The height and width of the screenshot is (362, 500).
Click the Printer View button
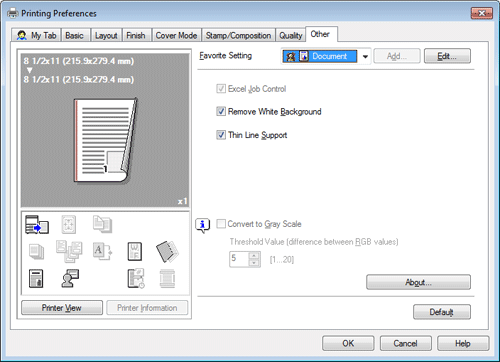[62, 308]
